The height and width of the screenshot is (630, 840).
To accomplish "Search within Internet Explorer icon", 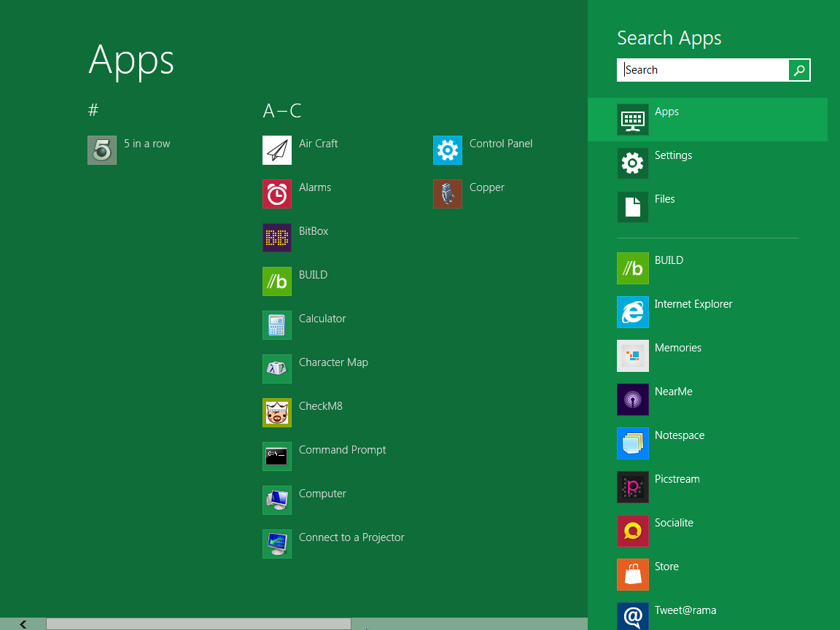I will (633, 312).
